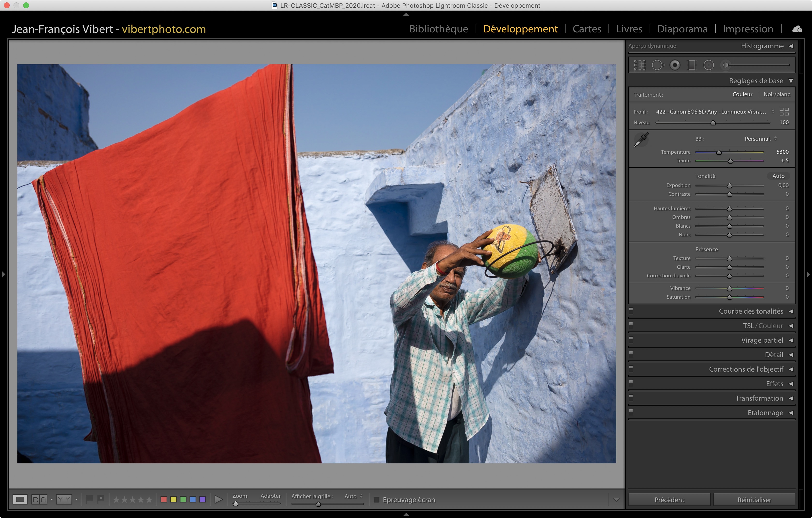Screen dimensions: 812x518
Task: Click the cloud sync status icon
Action: click(797, 29)
